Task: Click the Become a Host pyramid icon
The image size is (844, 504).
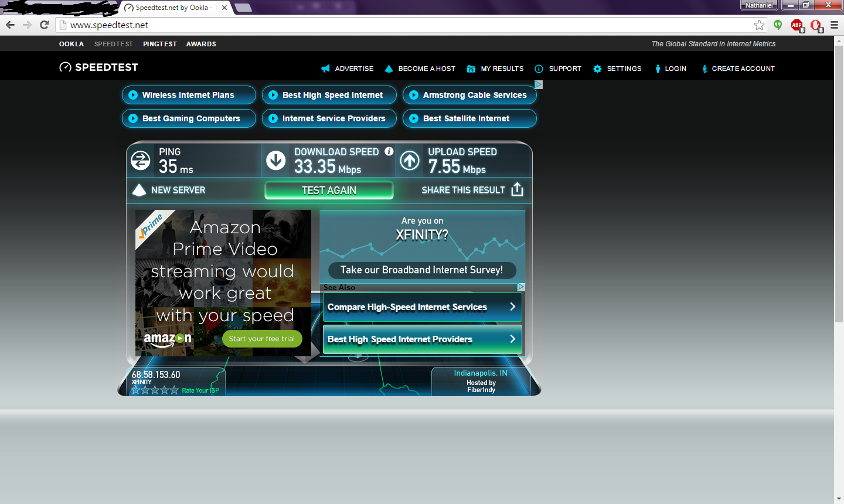Action: click(x=389, y=69)
